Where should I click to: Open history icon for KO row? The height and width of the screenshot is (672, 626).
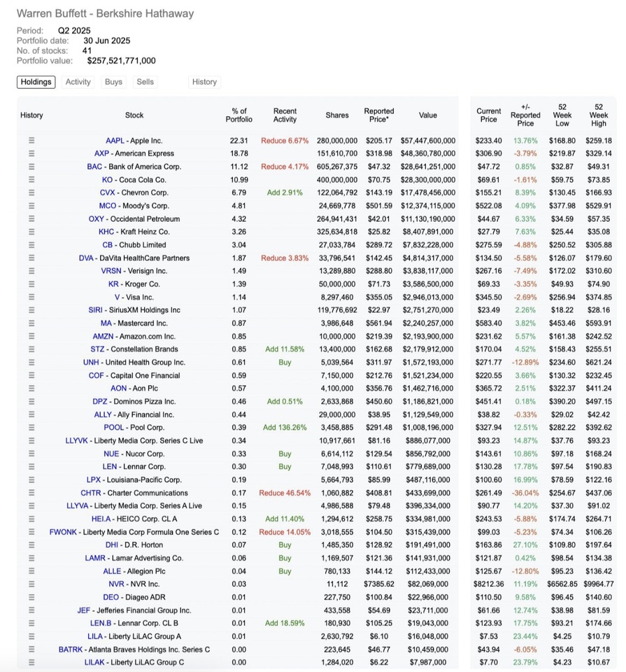coord(31,180)
